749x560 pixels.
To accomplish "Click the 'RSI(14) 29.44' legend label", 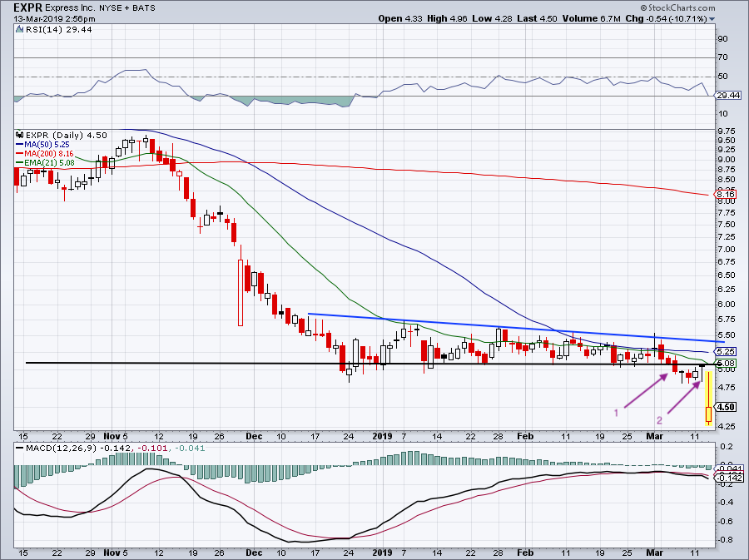I will click(x=59, y=30).
